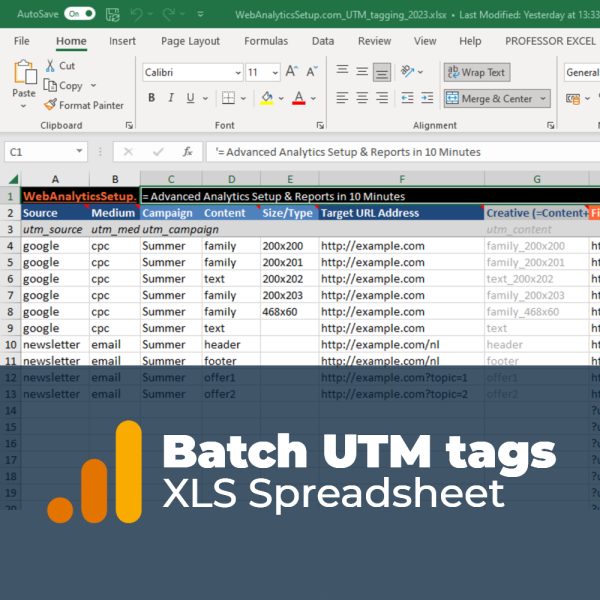Screen dimensions: 600x600
Task: Expand Merge & Center options arrow
Action: click(543, 98)
